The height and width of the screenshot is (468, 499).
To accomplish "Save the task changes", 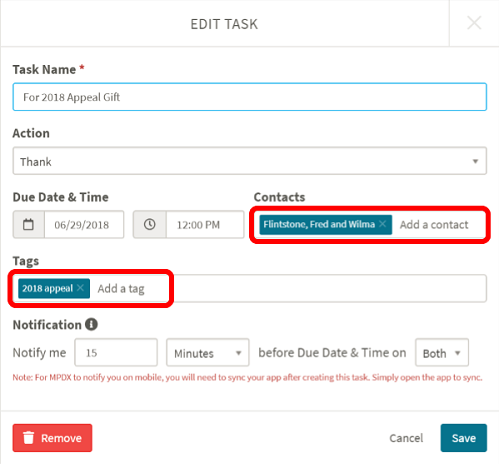I will coord(464,438).
